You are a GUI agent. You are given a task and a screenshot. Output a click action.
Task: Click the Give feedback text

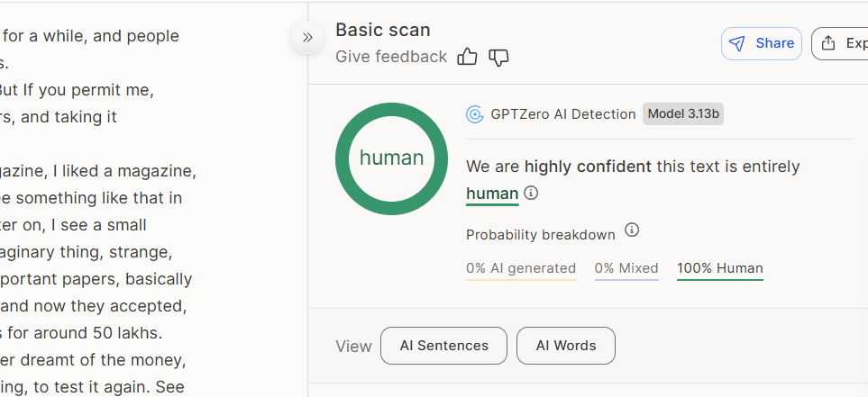(x=391, y=57)
